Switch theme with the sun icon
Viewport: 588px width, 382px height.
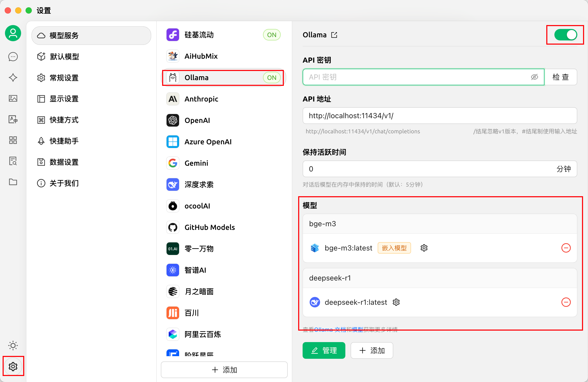(13, 345)
